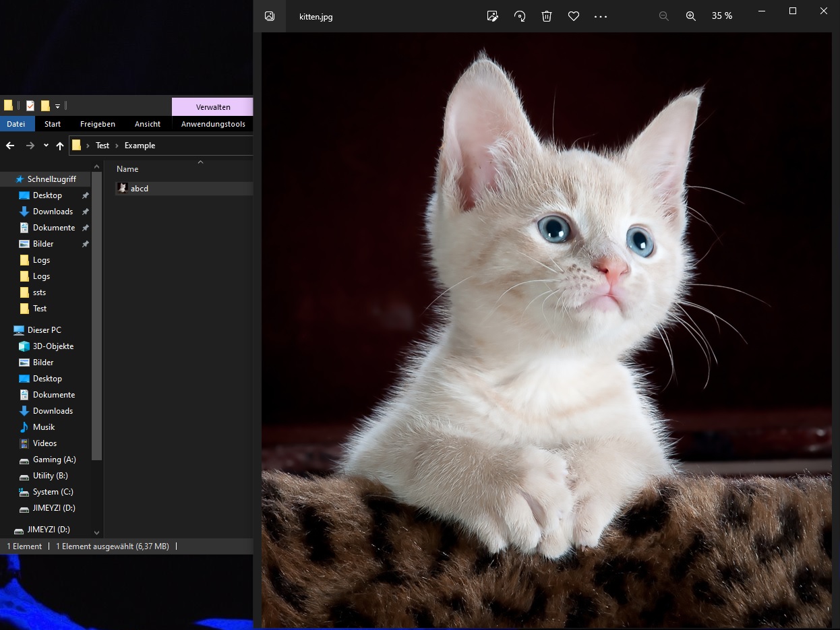The width and height of the screenshot is (840, 630).
Task: Open the quick access toolbar customize dropdown
Action: [x=58, y=106]
